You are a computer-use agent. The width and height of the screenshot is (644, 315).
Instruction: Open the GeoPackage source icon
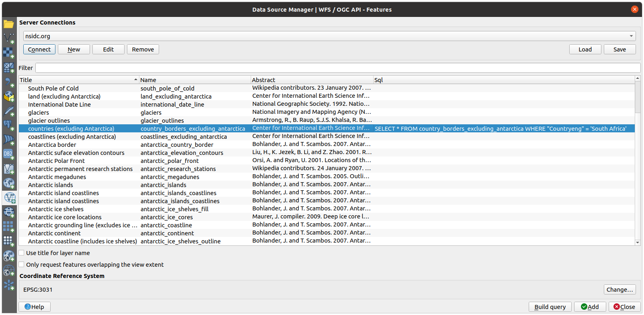coord(9,97)
